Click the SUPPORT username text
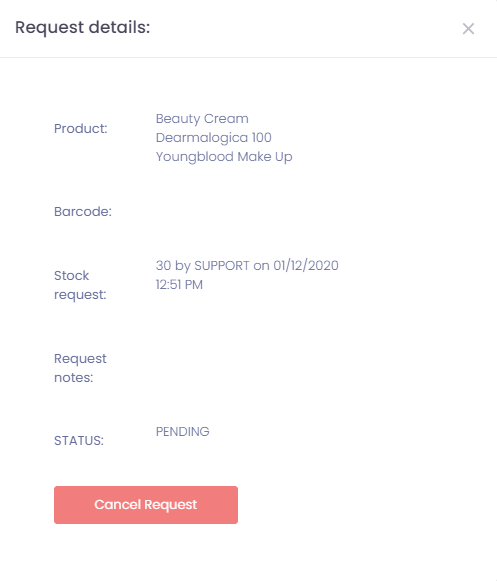The image size is (497, 581). click(222, 266)
